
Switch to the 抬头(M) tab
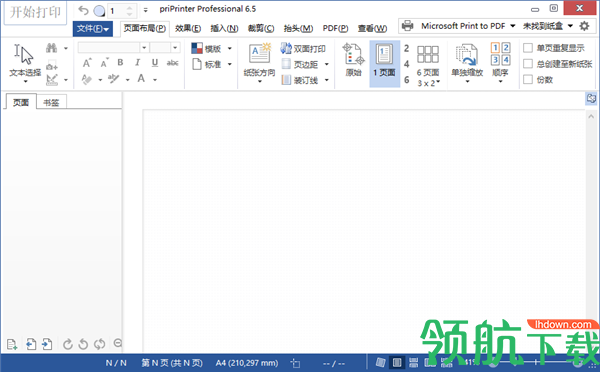tap(298, 29)
